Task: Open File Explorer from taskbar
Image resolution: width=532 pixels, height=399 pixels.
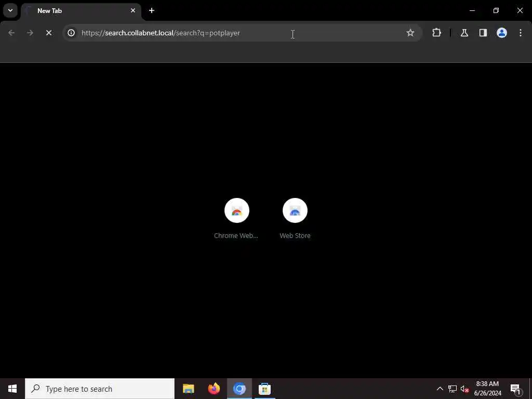Action: pyautogui.click(x=188, y=389)
